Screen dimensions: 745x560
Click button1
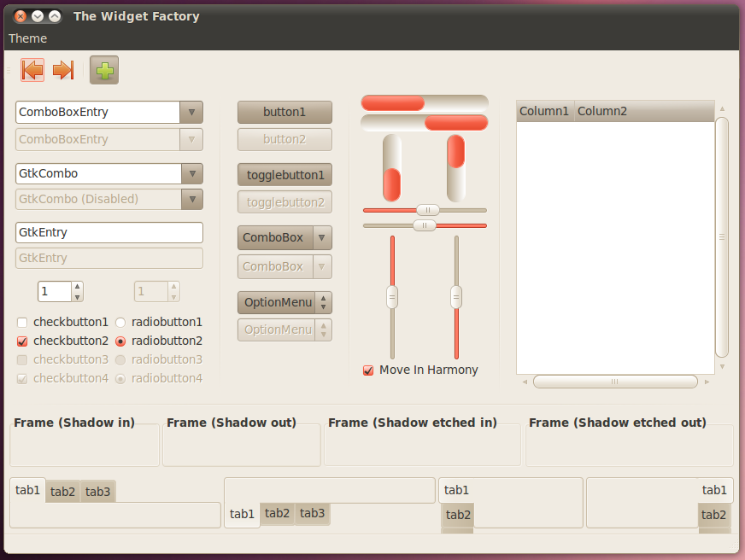point(285,112)
